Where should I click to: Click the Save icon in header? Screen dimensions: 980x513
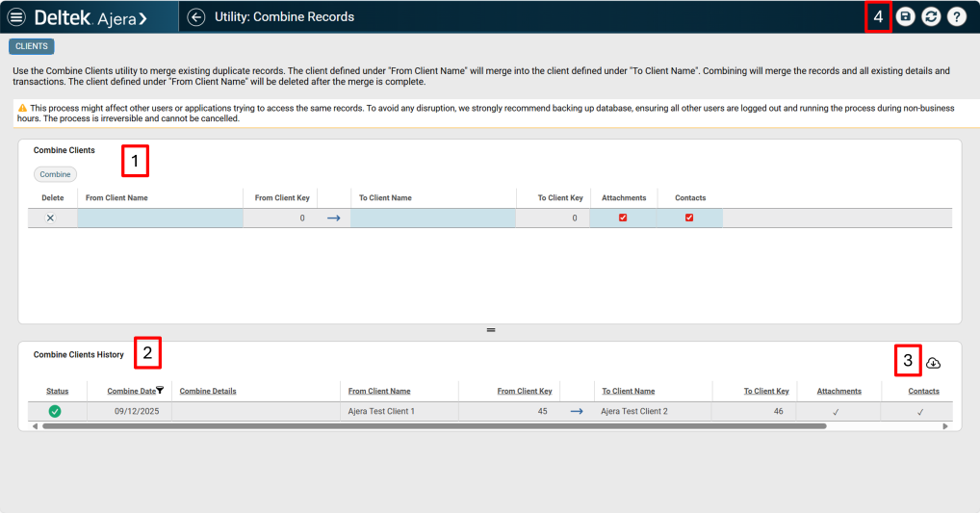pos(906,16)
